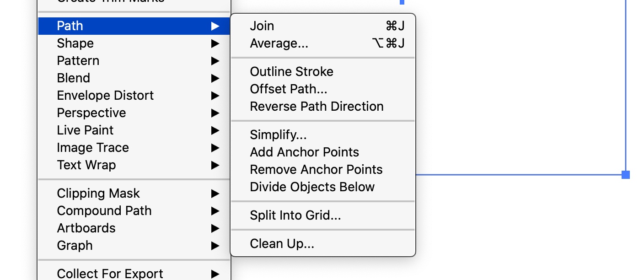Select the bottom-right anchor handle of the rectangle
This screenshot has height=280, width=644.
626,175
